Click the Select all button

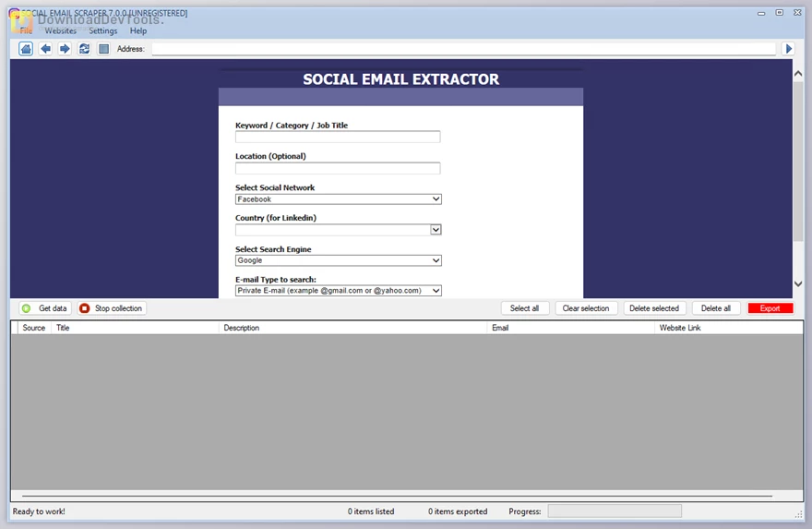[525, 308]
